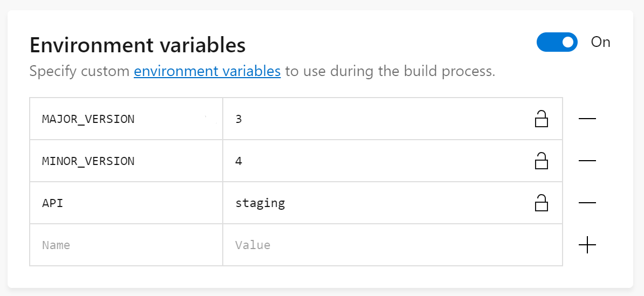Toggle the lock icon for MINOR_VERSION
644x296 pixels.
click(x=541, y=161)
